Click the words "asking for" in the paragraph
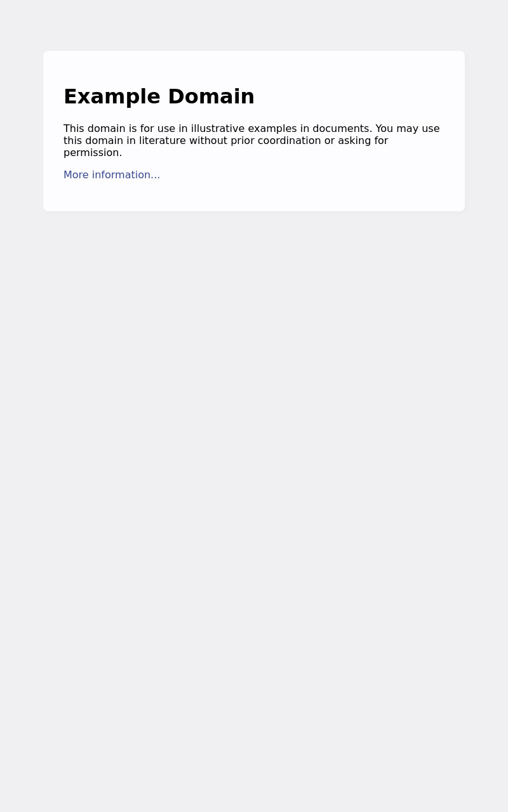 click(x=363, y=141)
